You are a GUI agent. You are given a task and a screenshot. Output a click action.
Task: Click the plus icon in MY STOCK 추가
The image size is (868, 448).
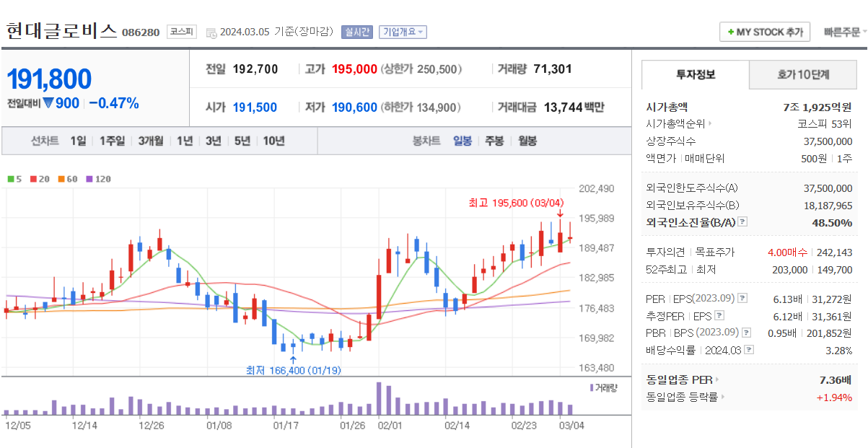point(731,32)
